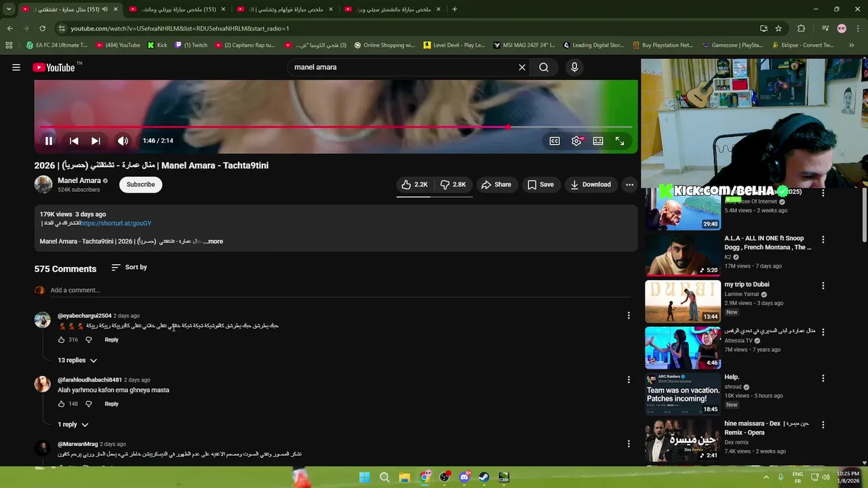
Task: Open options for @MarwanMrag comment
Action: pyautogui.click(x=629, y=444)
